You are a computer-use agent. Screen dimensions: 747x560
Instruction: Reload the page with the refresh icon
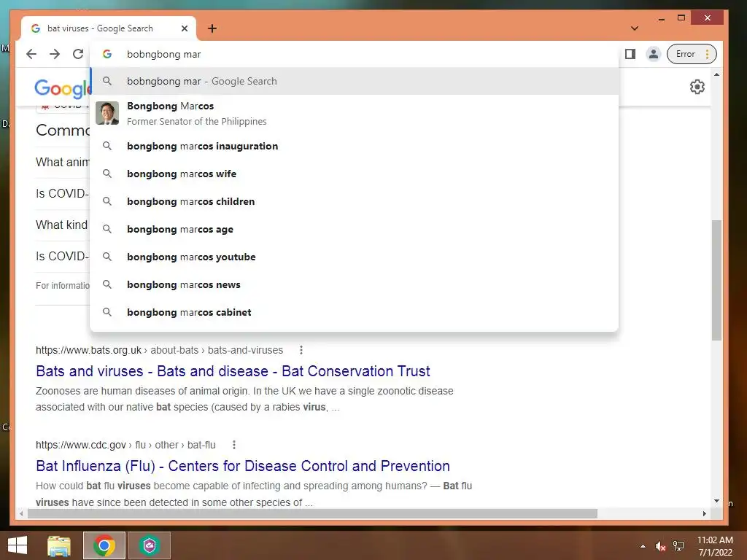point(78,54)
